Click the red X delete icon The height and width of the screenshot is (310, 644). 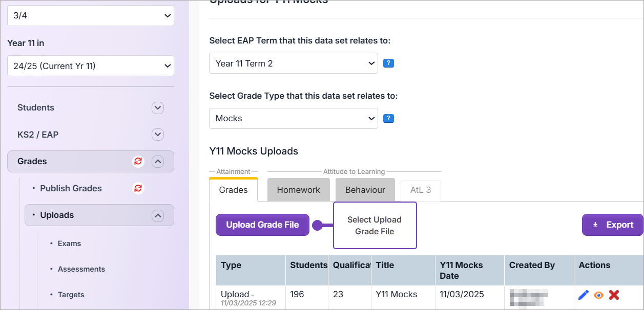614,295
